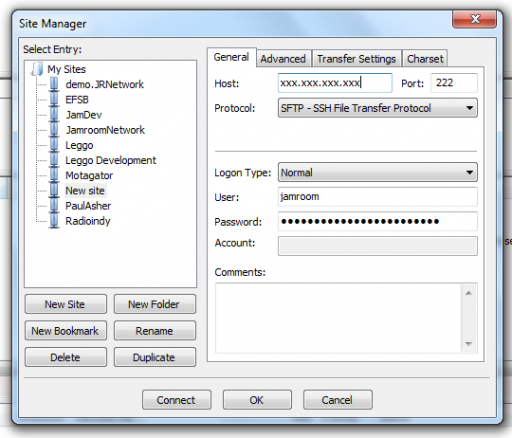Switch to the Advanced tab

(283, 59)
